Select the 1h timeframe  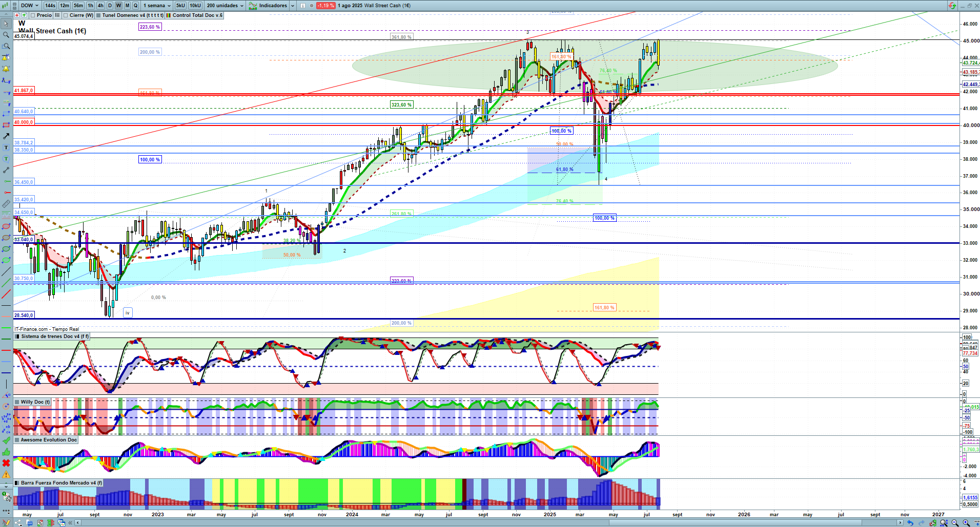(x=91, y=6)
